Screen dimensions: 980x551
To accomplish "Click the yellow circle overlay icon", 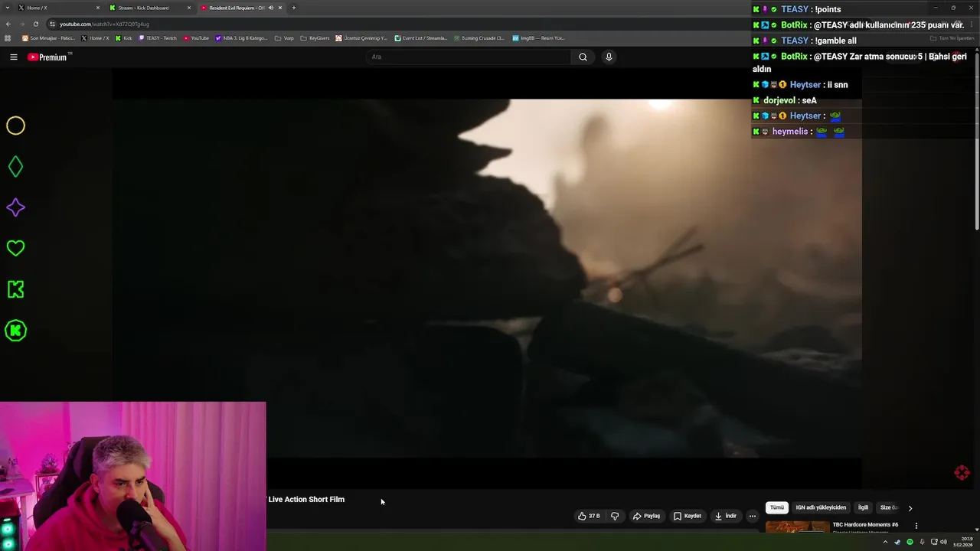I will pyautogui.click(x=15, y=126).
